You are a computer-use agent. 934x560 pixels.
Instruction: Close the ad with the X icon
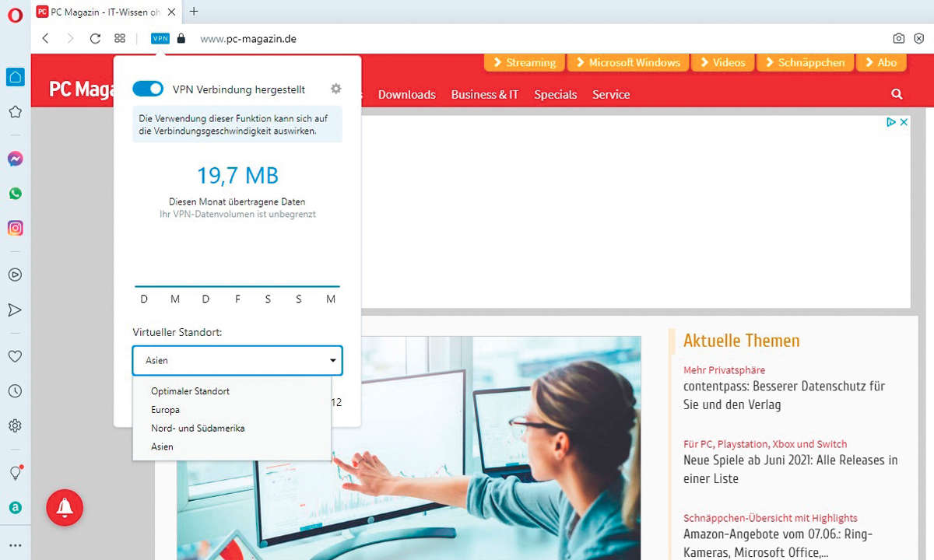(x=904, y=122)
